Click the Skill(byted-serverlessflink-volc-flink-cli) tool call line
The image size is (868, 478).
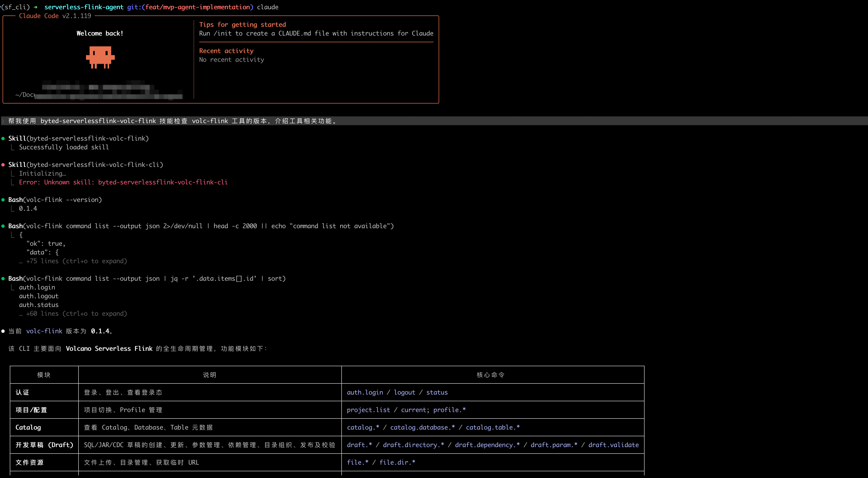tap(85, 165)
